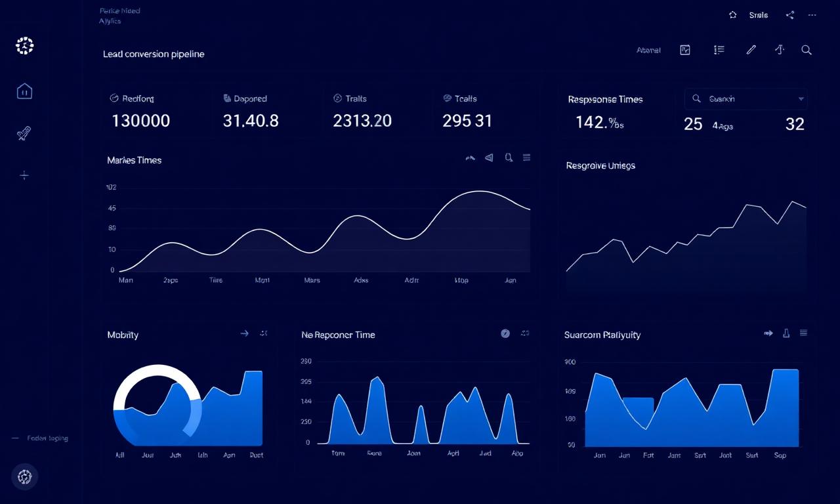Click the icon beside the 2313.20 metric
The height and width of the screenshot is (504, 840).
pyautogui.click(x=338, y=98)
